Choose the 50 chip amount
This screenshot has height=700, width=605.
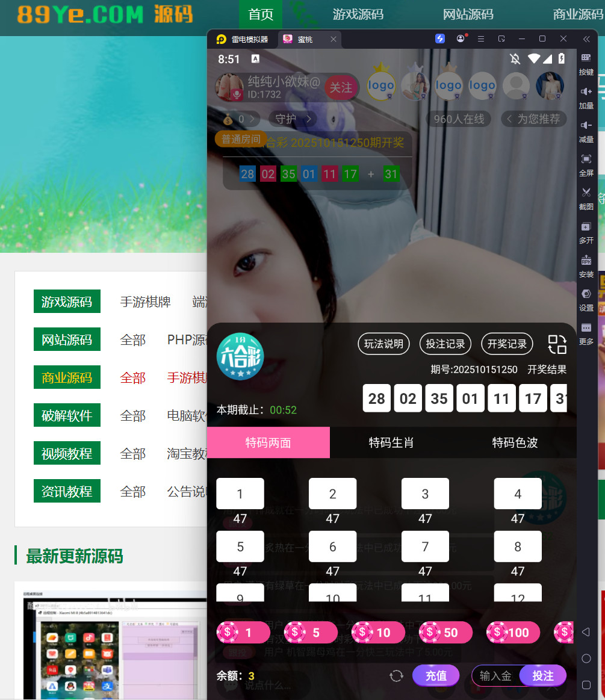coord(443,633)
